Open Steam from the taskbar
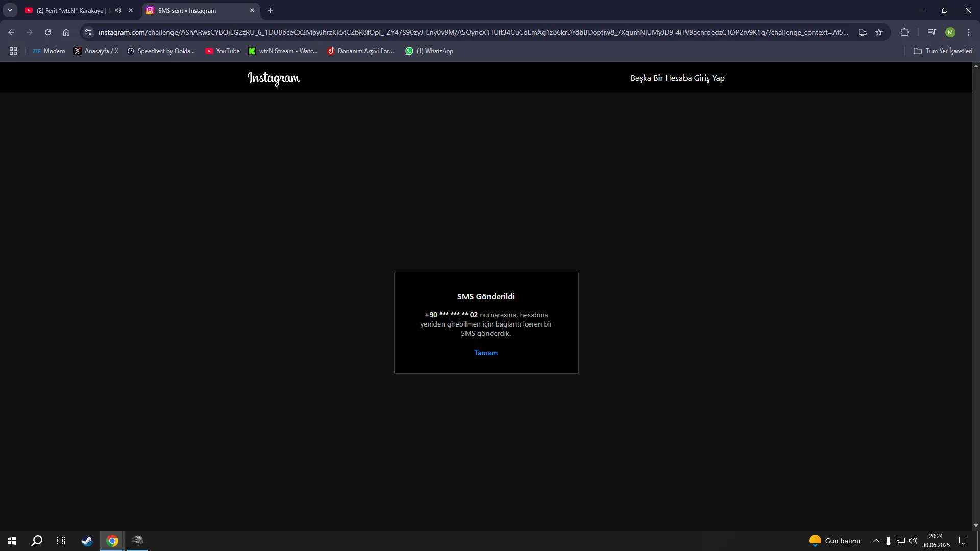The image size is (980, 551). 87,541
